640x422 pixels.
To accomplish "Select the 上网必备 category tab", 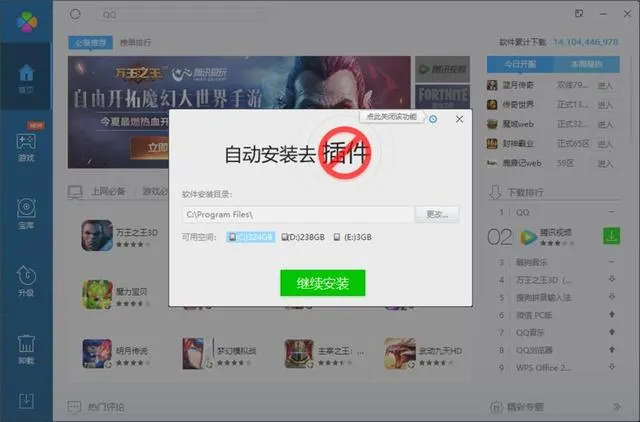I will point(108,191).
